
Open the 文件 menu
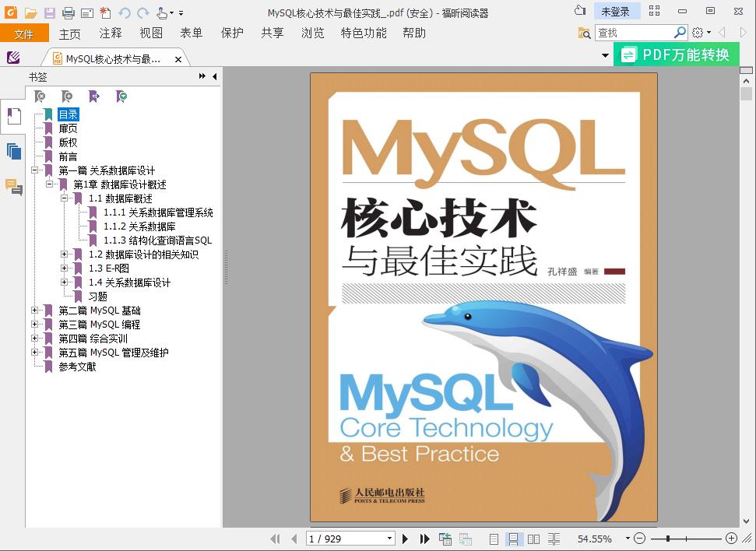(24, 33)
